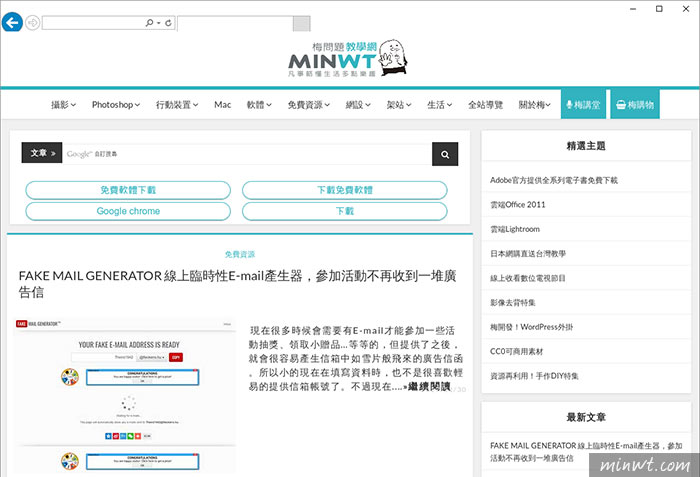Open the 日本網購直送台灣教學 link

tap(528, 254)
